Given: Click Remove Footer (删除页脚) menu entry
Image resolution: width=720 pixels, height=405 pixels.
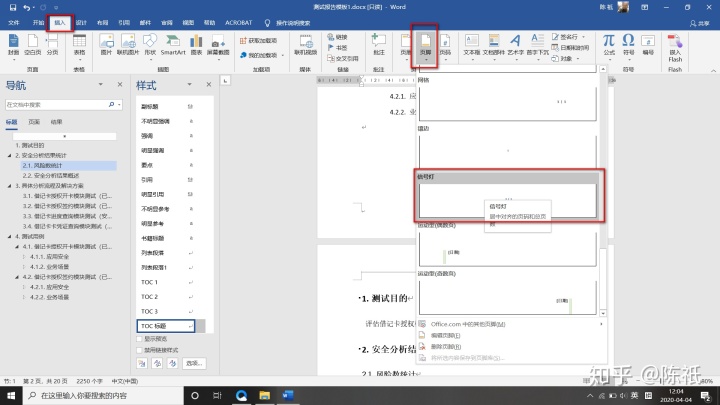Looking at the screenshot, I should pyautogui.click(x=446, y=347).
